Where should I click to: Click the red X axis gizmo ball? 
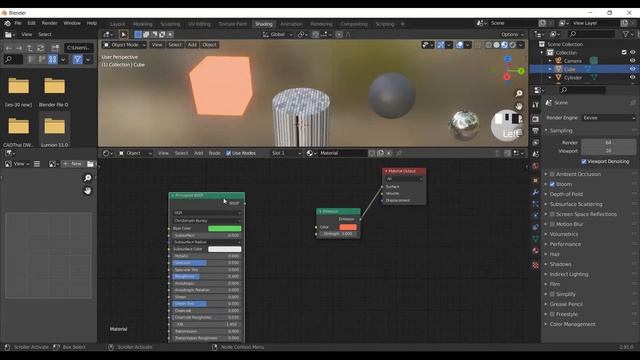click(x=507, y=77)
